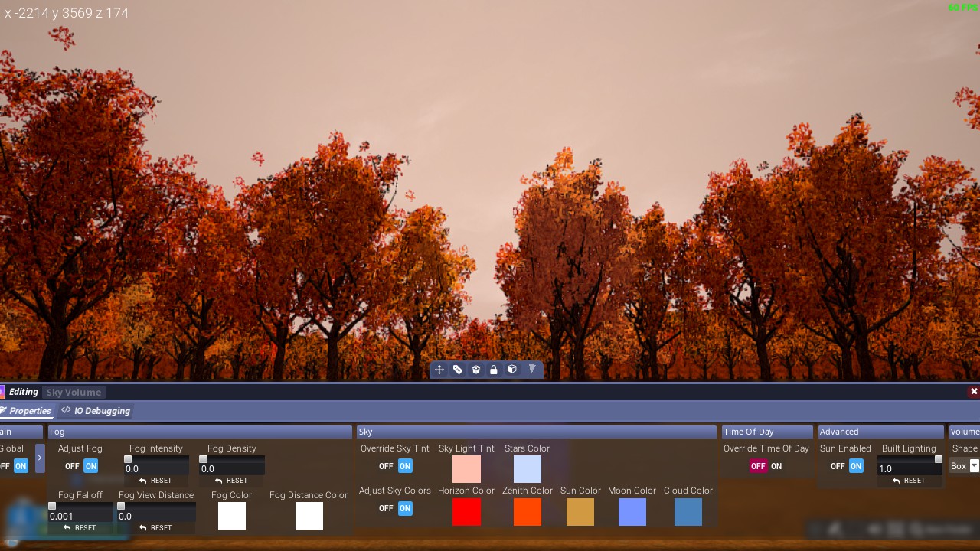Select the move arrows gizmo icon

click(439, 370)
